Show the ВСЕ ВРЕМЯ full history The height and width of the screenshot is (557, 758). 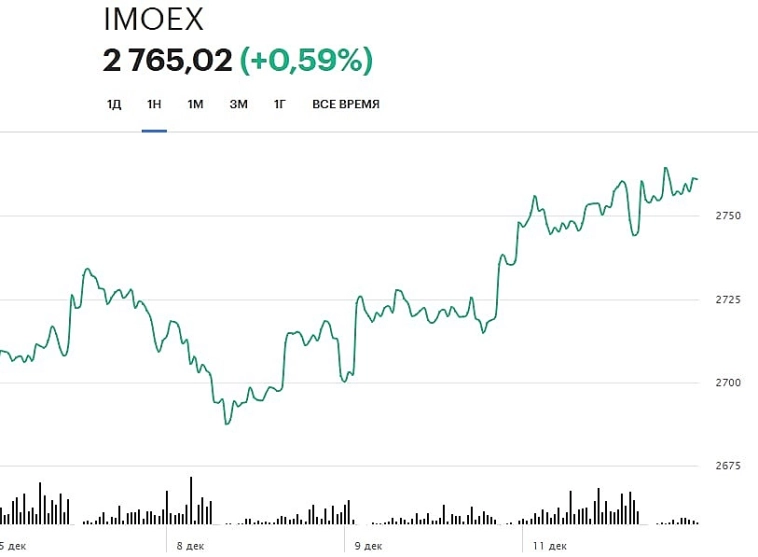coord(346,104)
